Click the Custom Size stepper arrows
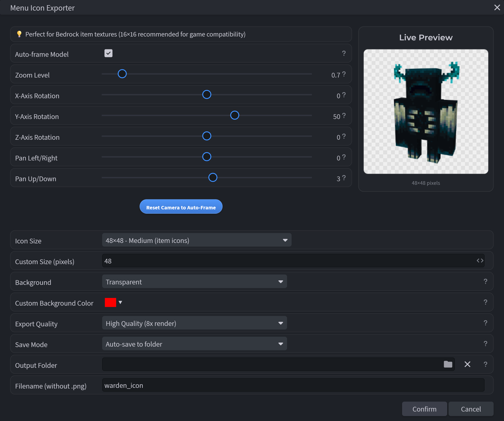 [x=480, y=261]
